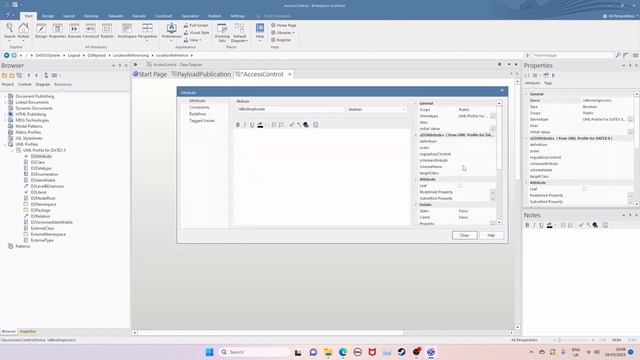The image size is (640, 360).
Task: Open the Default Diagram button
Action: (x=240, y=33)
